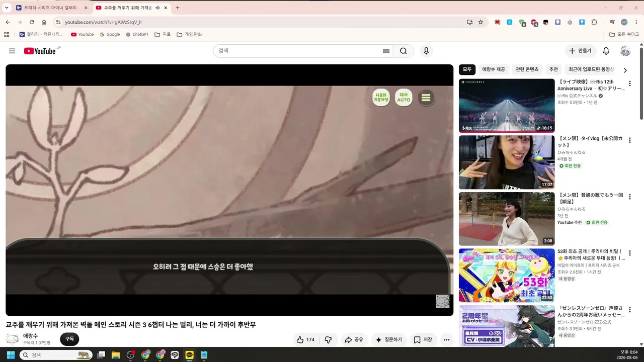Go to the YouTube home logo
The image size is (644, 362).
coord(41,51)
